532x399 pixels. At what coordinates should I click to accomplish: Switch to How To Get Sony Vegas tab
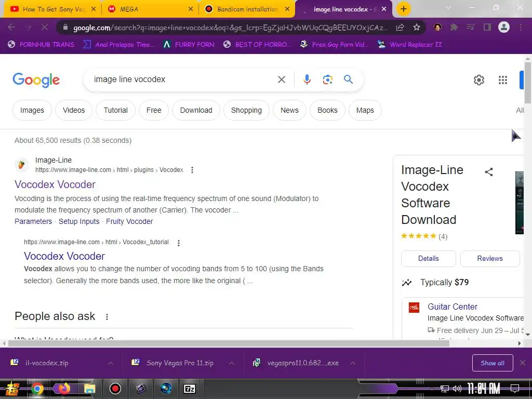[53, 9]
